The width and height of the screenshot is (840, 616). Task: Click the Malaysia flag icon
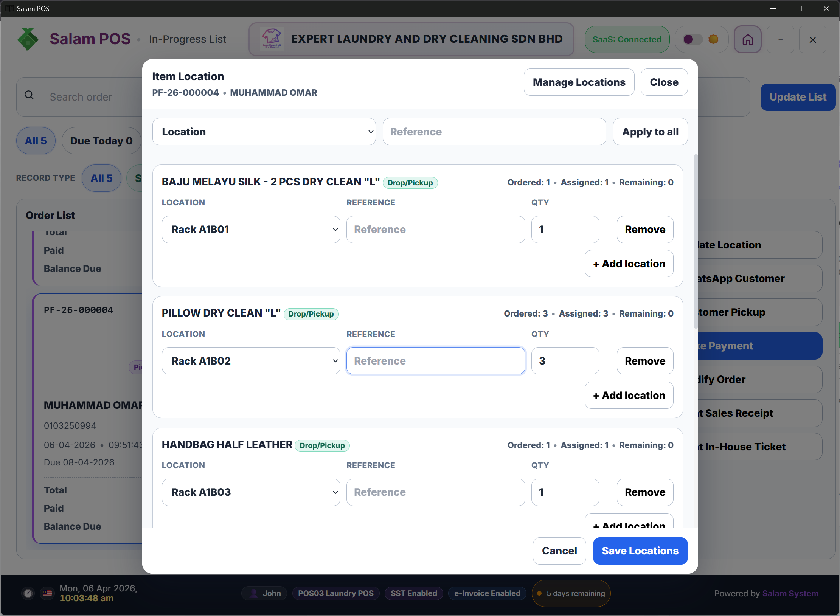(47, 593)
